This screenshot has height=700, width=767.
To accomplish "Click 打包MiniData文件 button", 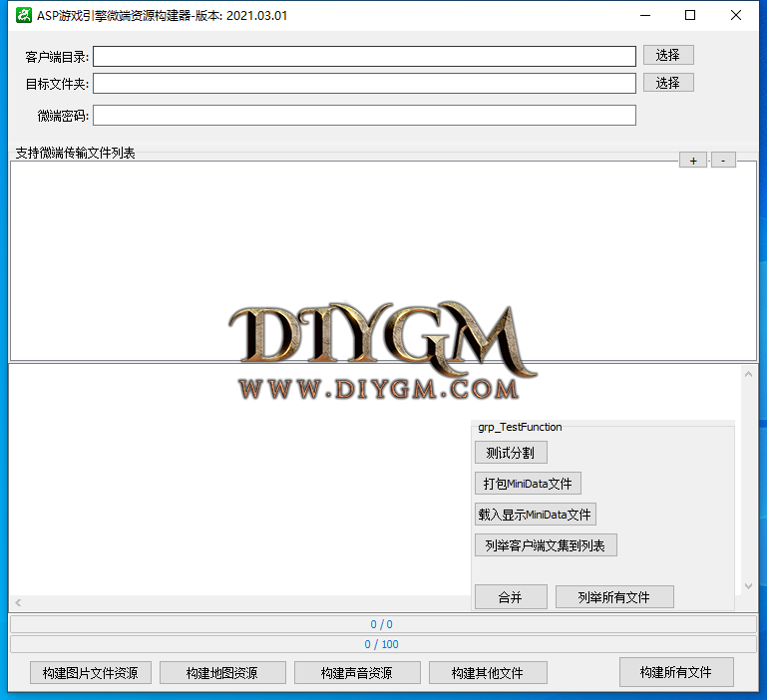I will 528,484.
